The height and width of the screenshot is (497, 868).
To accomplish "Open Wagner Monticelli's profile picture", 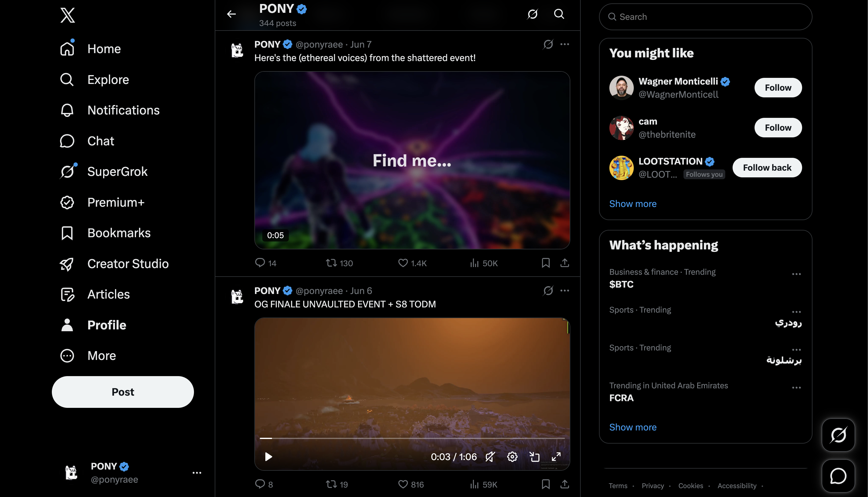I will point(621,88).
